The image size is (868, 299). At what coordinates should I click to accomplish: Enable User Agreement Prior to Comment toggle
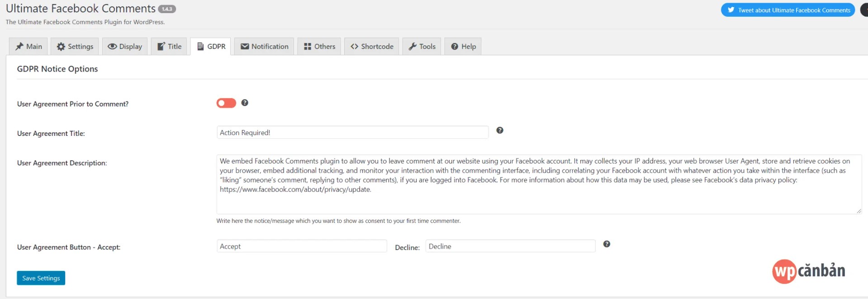click(226, 103)
